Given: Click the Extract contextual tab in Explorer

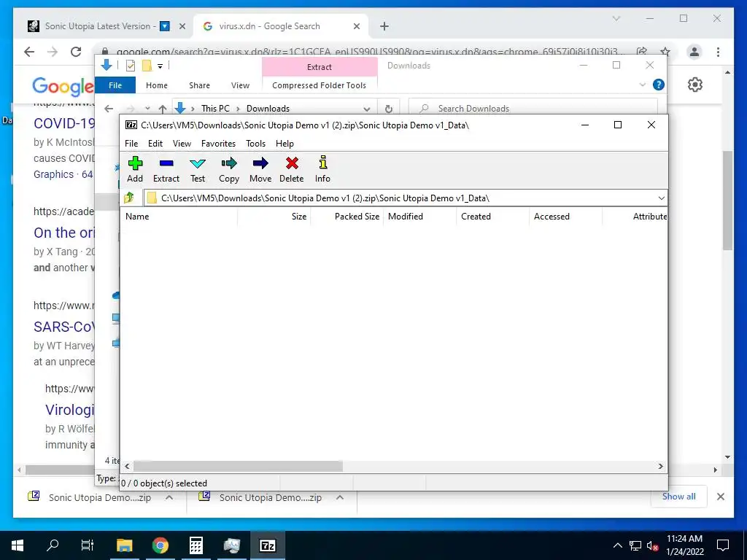Looking at the screenshot, I should 320,67.
